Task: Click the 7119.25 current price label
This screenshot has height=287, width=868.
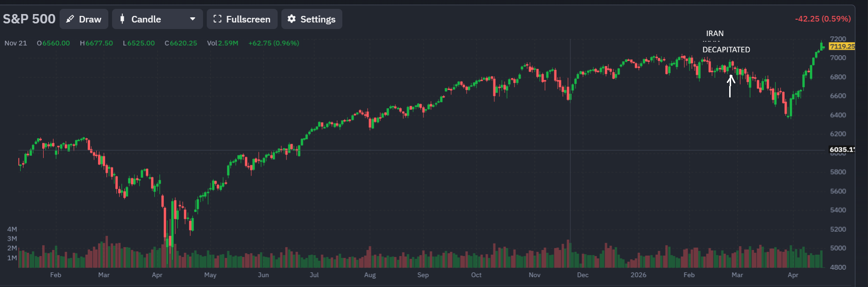Action: click(x=842, y=46)
